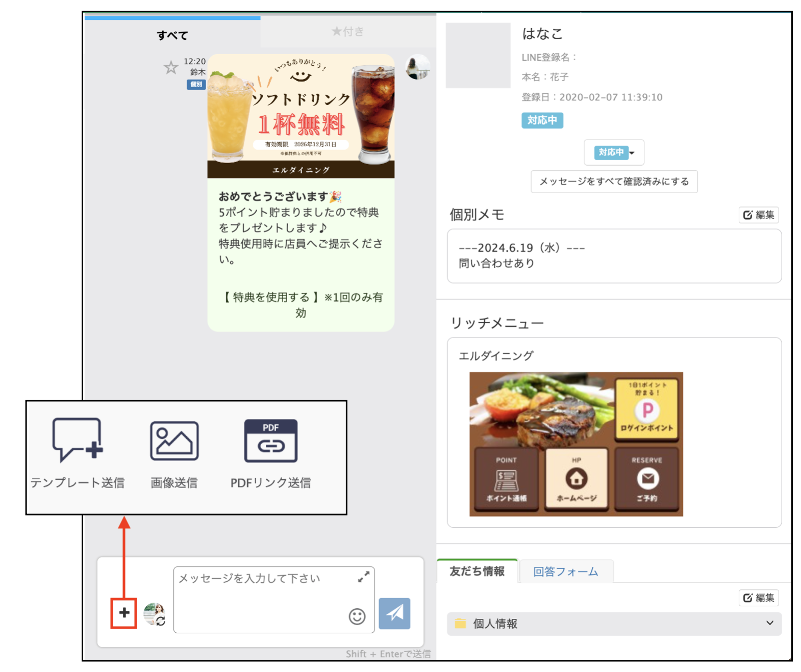The image size is (801, 672).
Task: Click the 個人情報 folder icon
Action: coord(460,623)
